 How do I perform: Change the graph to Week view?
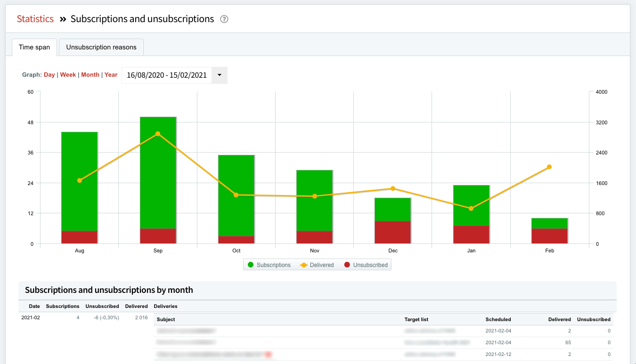pyautogui.click(x=68, y=74)
